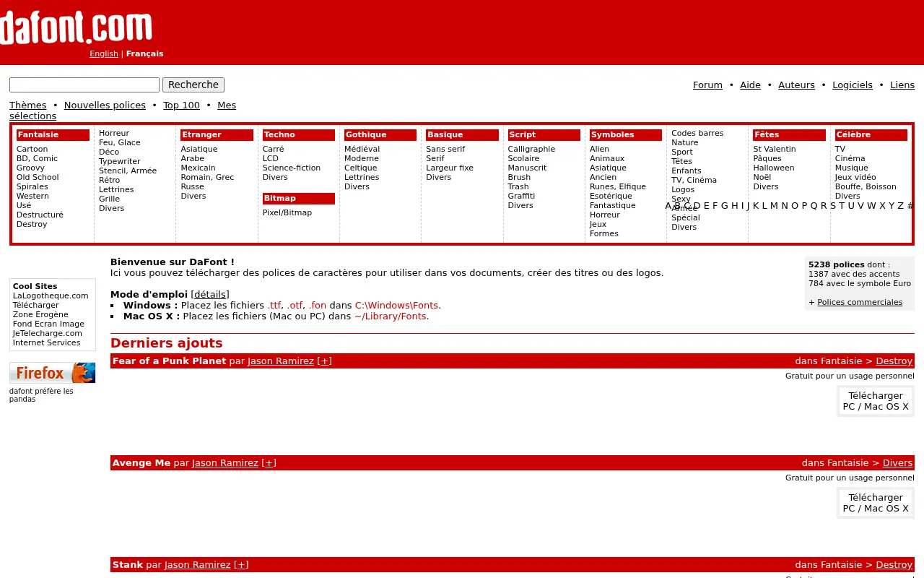Select the Cartoon category under Fantaisie
The image size is (924, 578).
pyautogui.click(x=32, y=149)
